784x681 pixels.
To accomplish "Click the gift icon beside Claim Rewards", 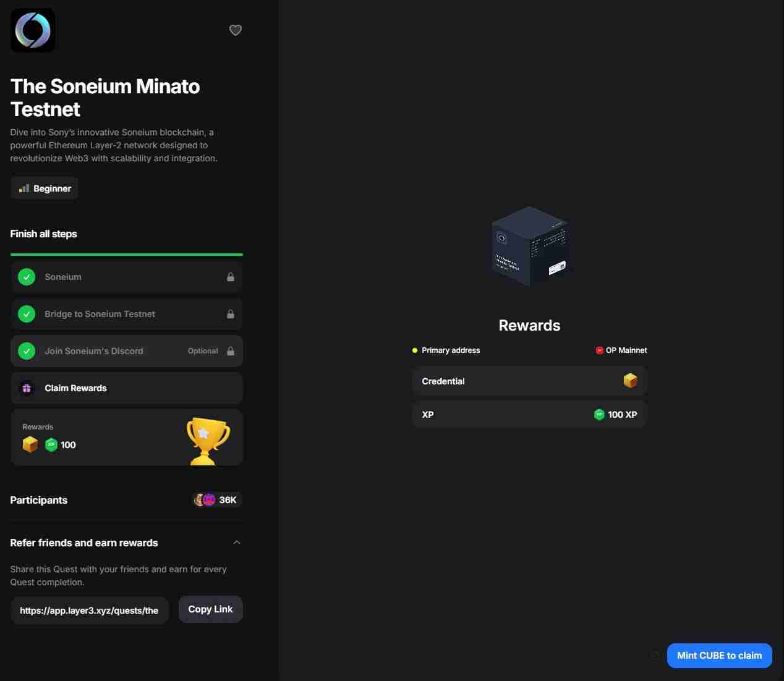I will point(27,388).
